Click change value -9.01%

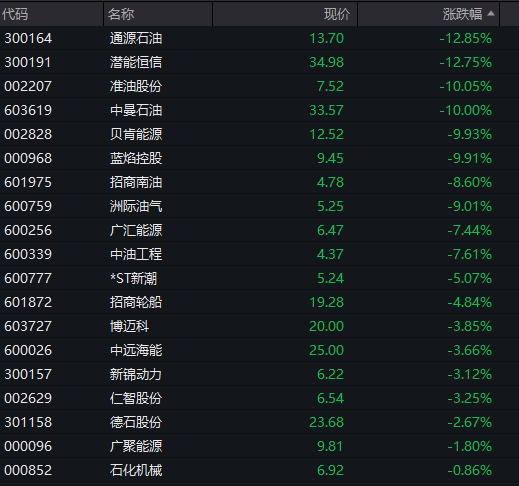tap(469, 206)
